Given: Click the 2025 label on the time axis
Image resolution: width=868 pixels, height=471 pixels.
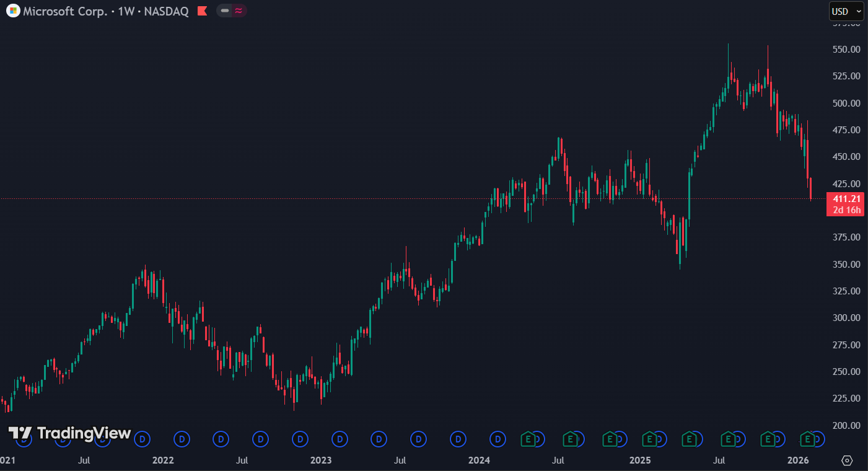Looking at the screenshot, I should tap(640, 460).
